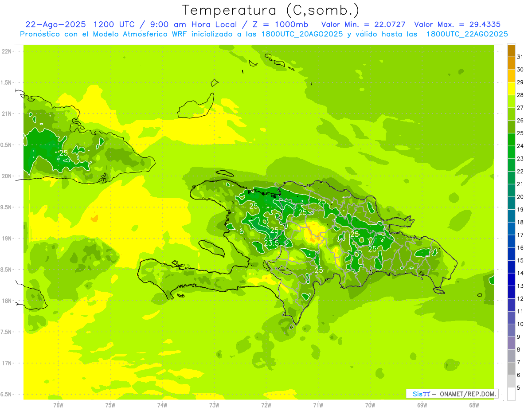Click the "19N" latitude label
This screenshot has height=411, width=532.
click(x=7, y=238)
